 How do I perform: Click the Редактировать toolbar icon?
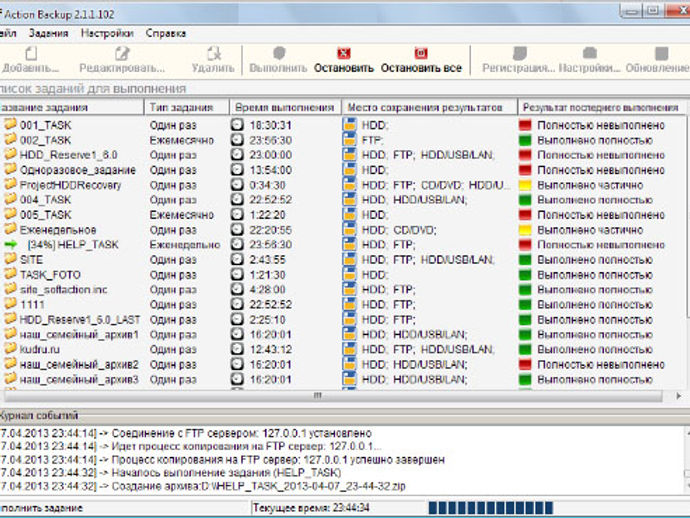point(122,54)
